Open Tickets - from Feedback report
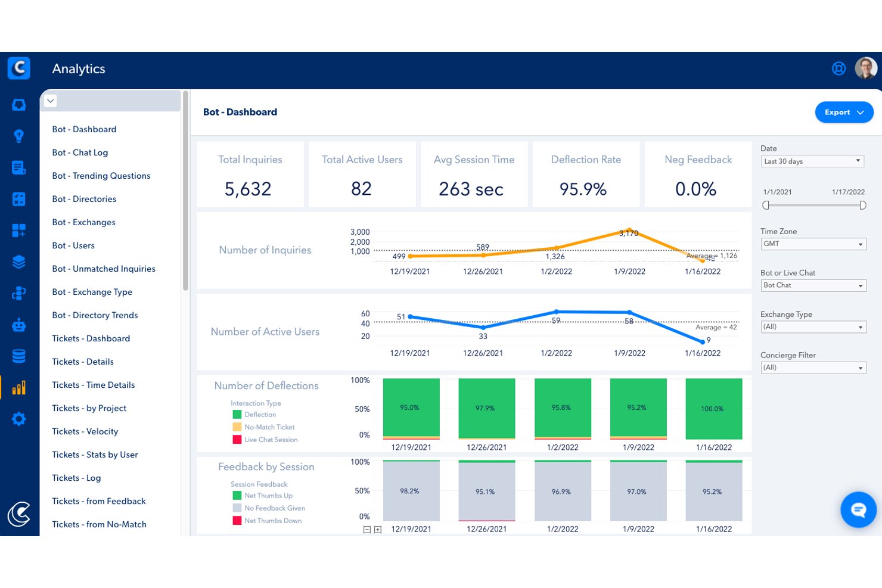Screen dimensions: 882x588 (99, 501)
